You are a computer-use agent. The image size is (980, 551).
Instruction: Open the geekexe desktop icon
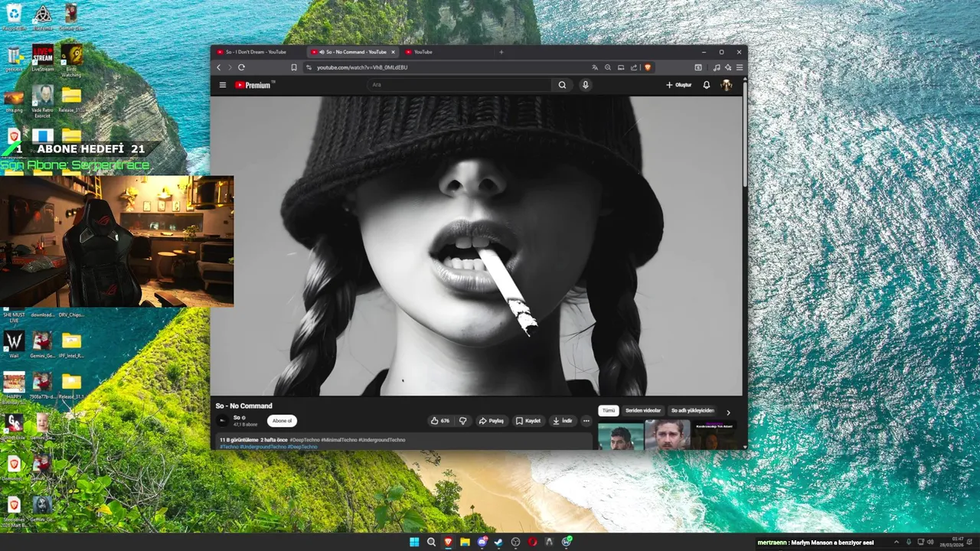click(14, 59)
